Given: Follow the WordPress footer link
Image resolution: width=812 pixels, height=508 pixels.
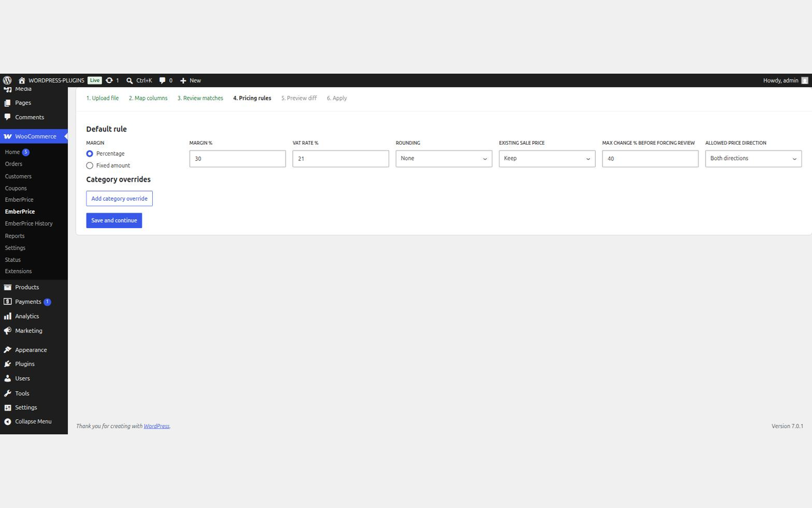Looking at the screenshot, I should pos(157,426).
